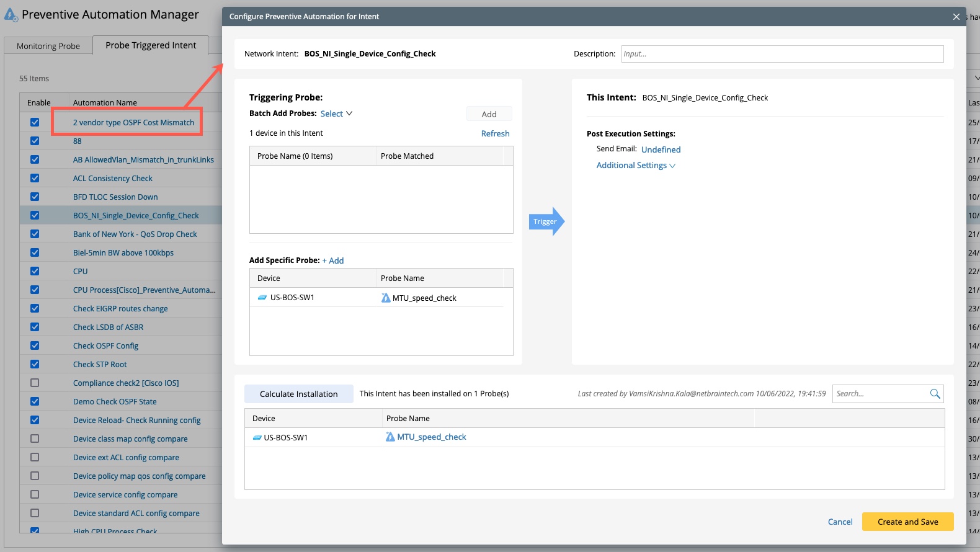
Task: Click the Refresh link for probes
Action: (495, 133)
